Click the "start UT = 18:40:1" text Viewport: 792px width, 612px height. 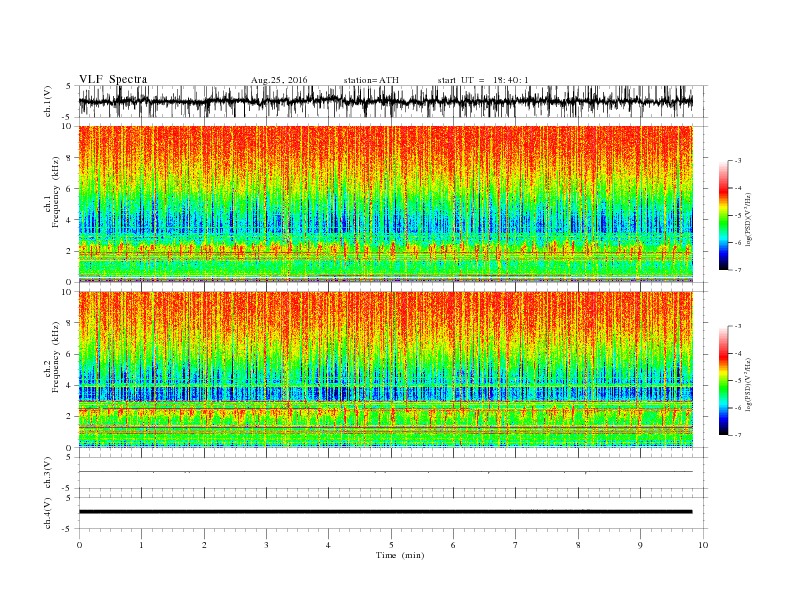pos(483,80)
